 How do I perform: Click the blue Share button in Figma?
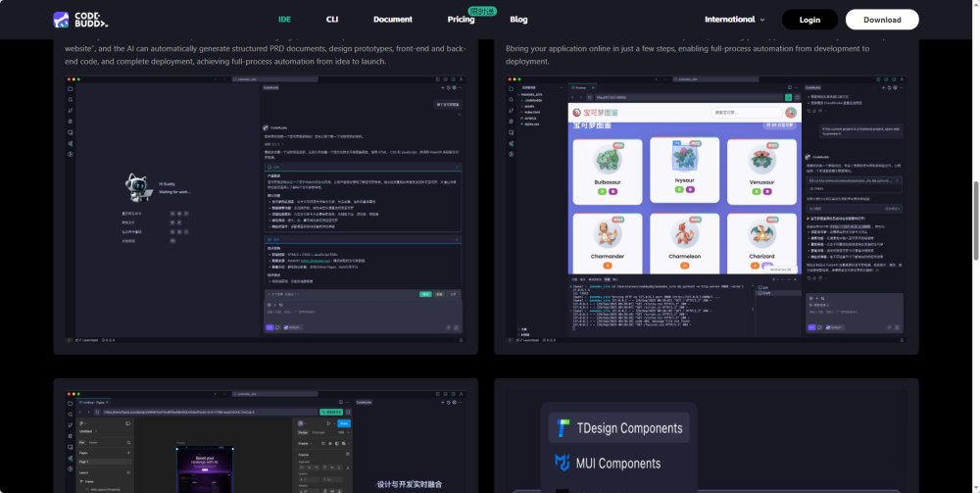pyautogui.click(x=344, y=423)
